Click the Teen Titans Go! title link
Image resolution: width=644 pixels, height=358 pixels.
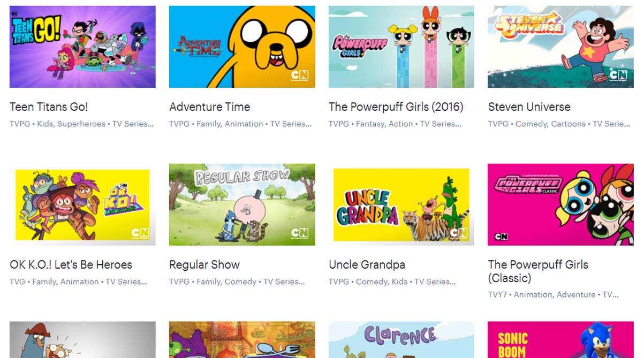point(49,106)
